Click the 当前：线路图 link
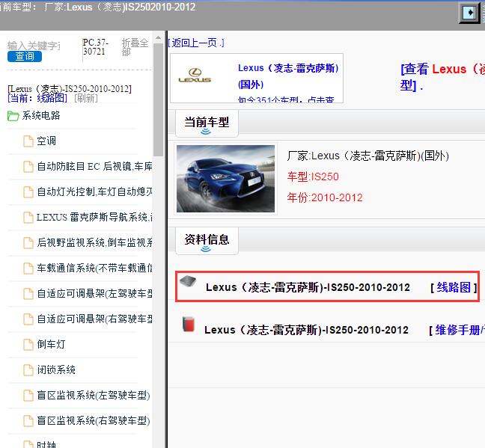Screen dimensions: 485x448 pyautogui.click(x=37, y=98)
